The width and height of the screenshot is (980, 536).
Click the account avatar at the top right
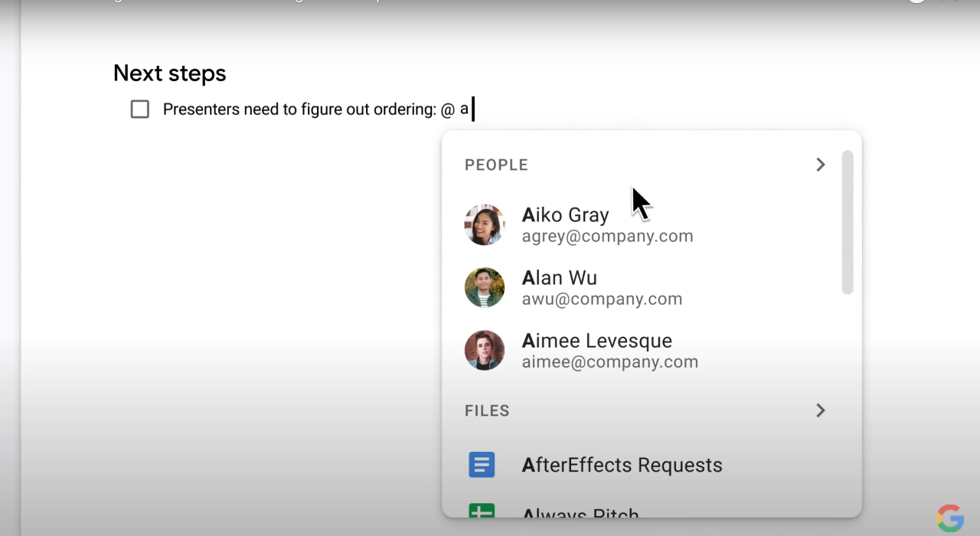click(916, 2)
